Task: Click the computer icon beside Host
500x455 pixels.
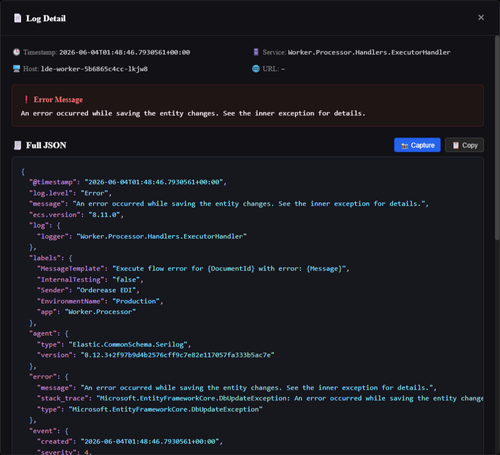Action: [x=16, y=69]
